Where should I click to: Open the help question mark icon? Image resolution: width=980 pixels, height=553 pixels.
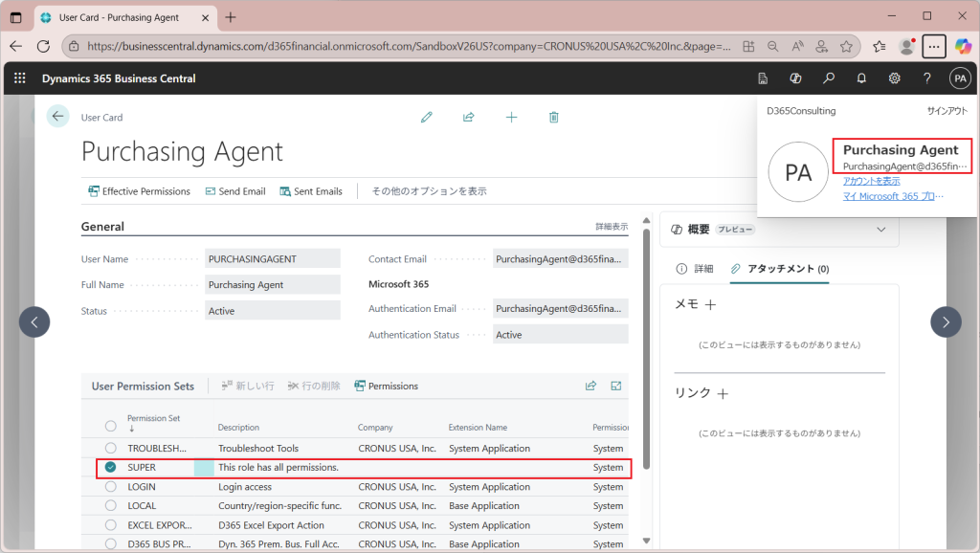(x=926, y=78)
